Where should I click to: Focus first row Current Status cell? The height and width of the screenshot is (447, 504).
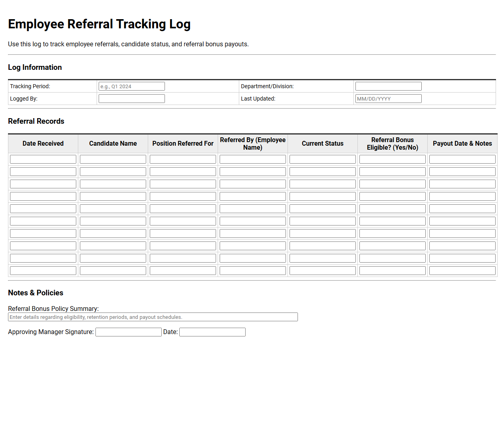pyautogui.click(x=323, y=159)
